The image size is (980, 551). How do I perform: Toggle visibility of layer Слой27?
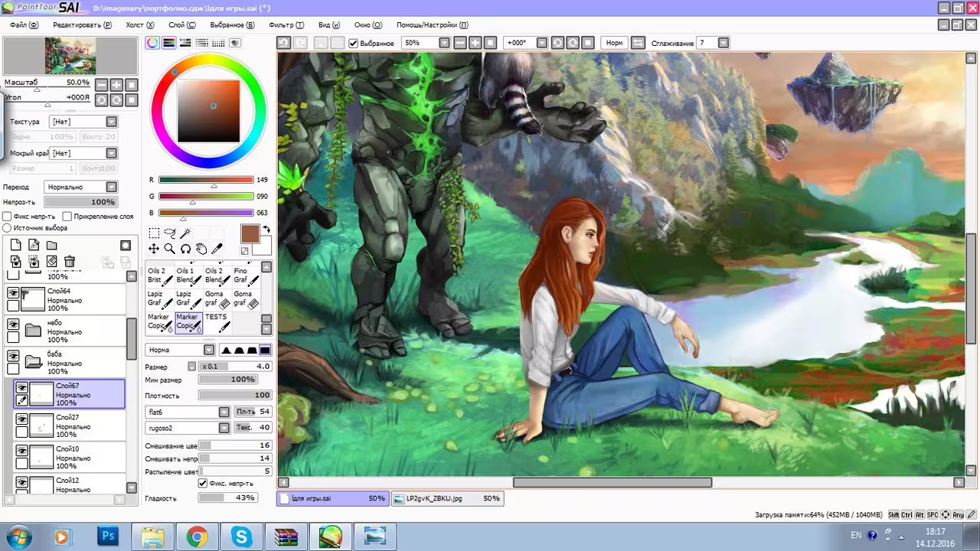(x=21, y=419)
